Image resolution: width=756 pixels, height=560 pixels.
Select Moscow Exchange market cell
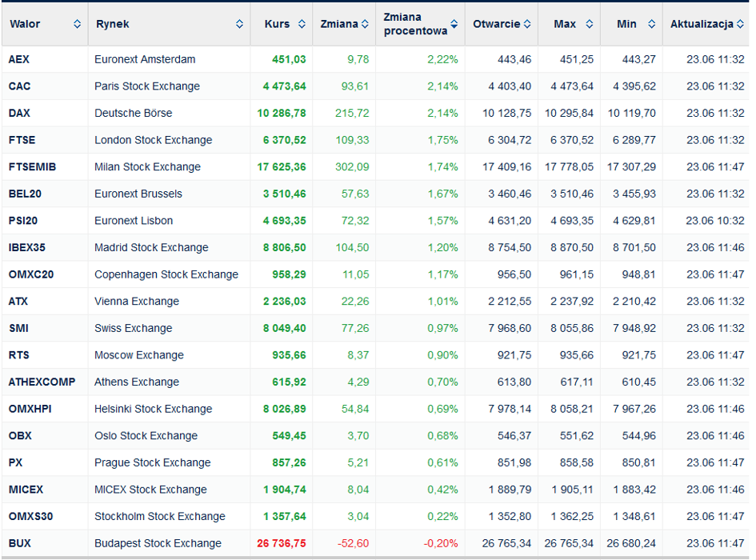click(170, 355)
